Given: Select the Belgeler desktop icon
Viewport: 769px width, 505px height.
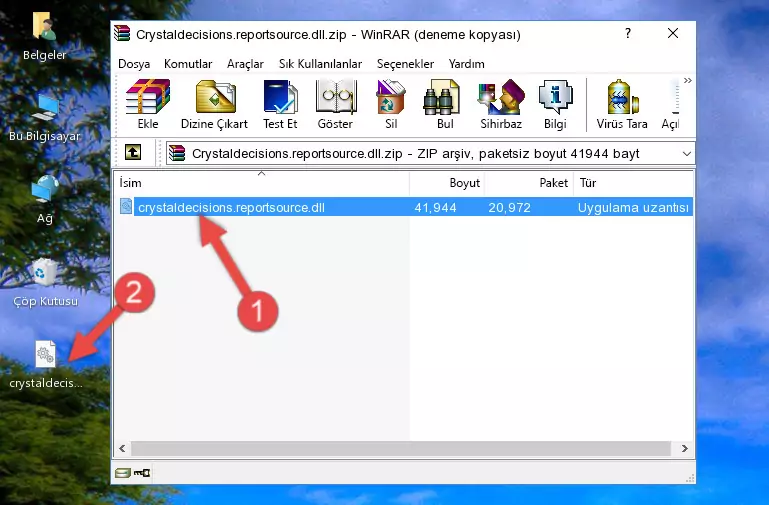Looking at the screenshot, I should pos(44,37).
